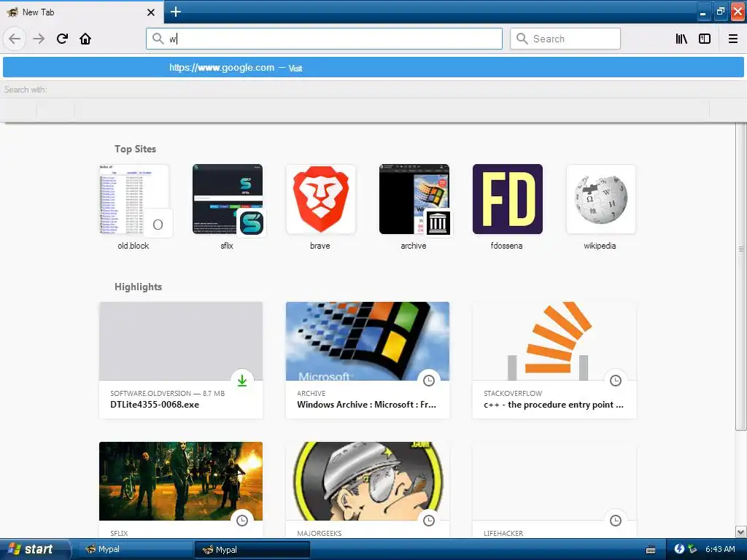Viewport: 747px width, 560px height.
Task: Click the Windows logo highlight thumbnail
Action: 368,341
